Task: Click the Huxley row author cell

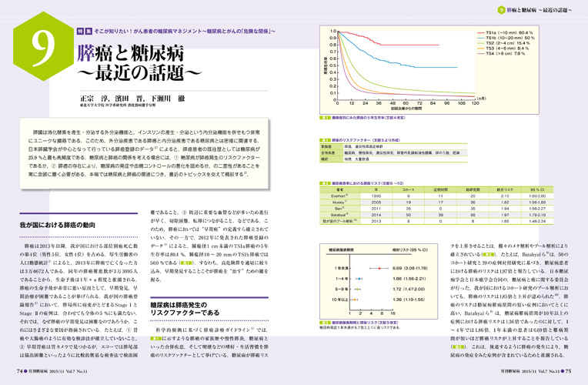Action: tap(339, 203)
